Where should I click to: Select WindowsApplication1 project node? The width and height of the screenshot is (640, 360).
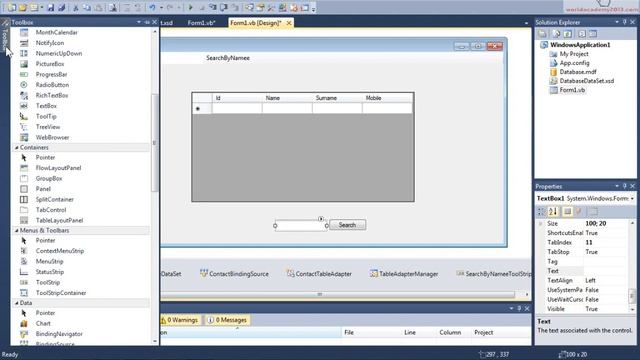[580, 45]
